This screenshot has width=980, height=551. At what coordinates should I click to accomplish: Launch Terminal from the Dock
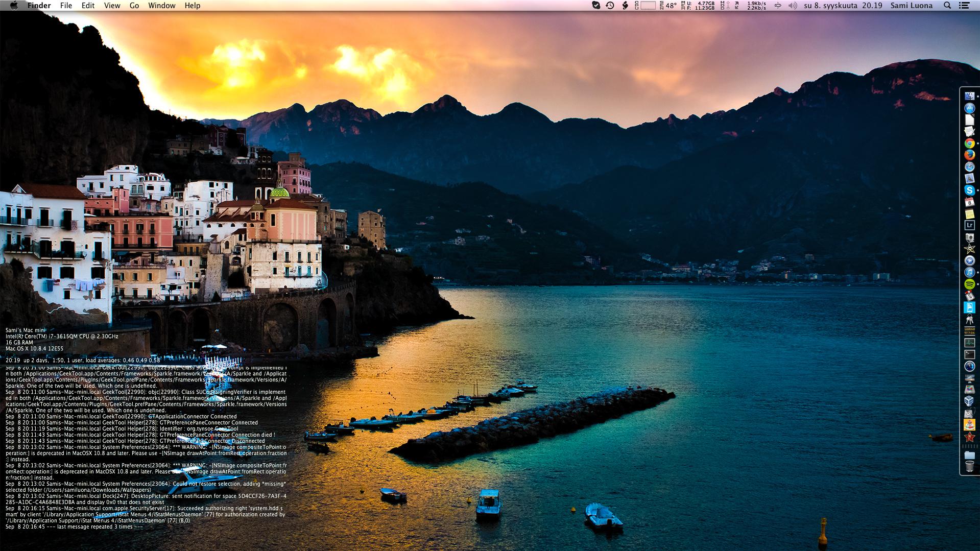click(969, 354)
